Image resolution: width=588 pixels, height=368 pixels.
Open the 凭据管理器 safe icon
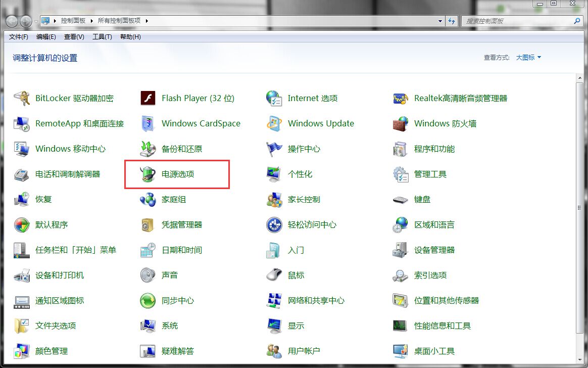(148, 225)
